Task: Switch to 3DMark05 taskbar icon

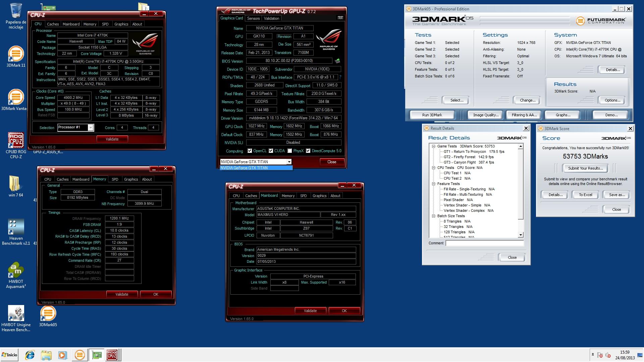Action: point(79,355)
